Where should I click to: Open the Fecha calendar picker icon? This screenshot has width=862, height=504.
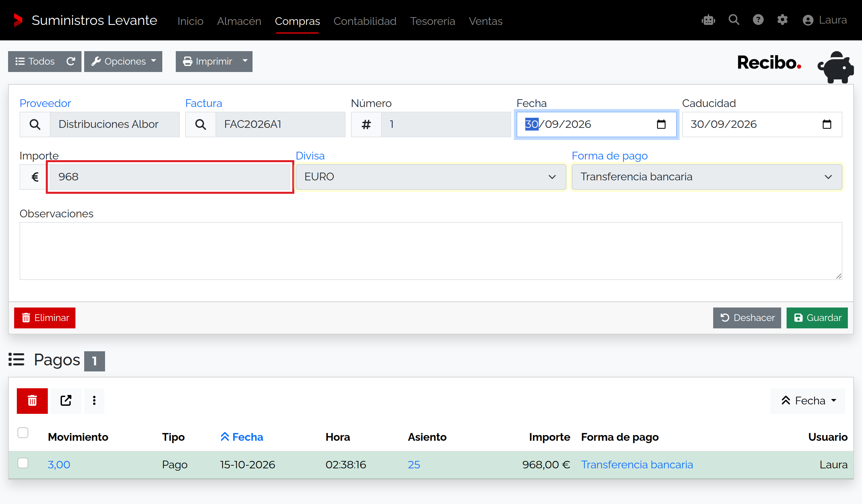[x=661, y=124]
